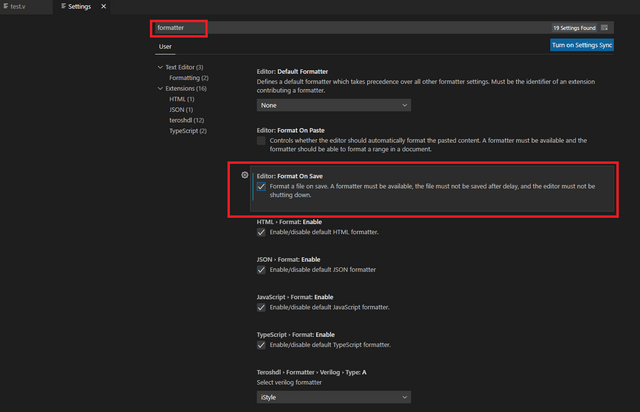The height and width of the screenshot is (412, 640).
Task: Select Formatting (2) in the settings tree
Action: click(189, 78)
